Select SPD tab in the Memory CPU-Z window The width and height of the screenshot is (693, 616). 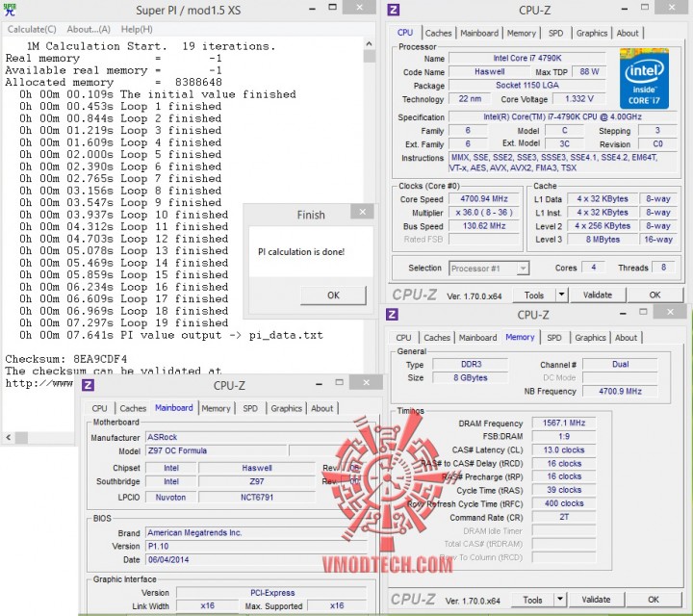click(554, 338)
